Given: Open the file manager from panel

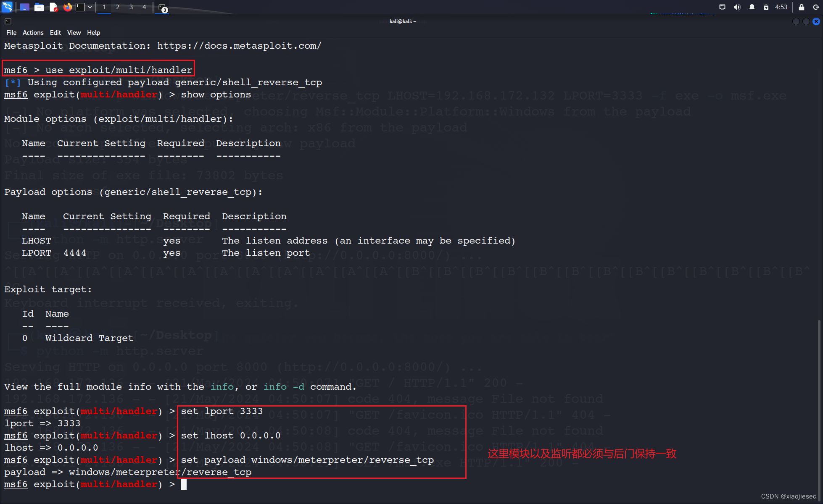Looking at the screenshot, I should point(39,7).
